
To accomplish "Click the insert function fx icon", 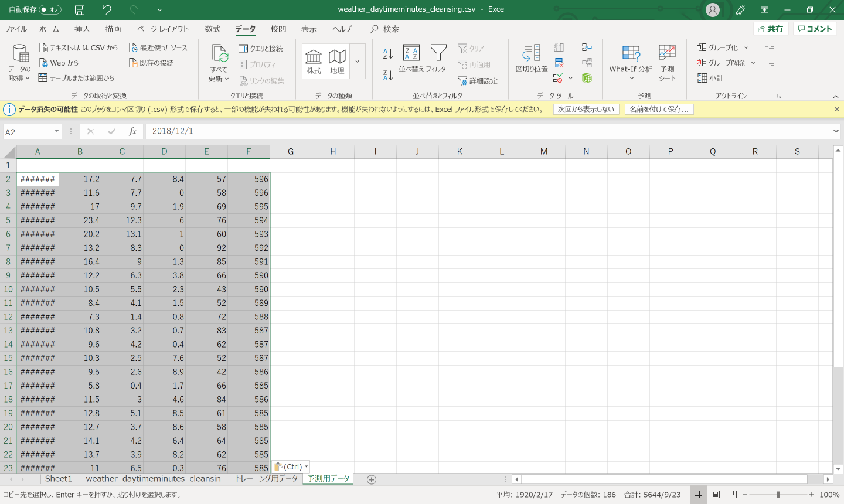I will tap(133, 131).
